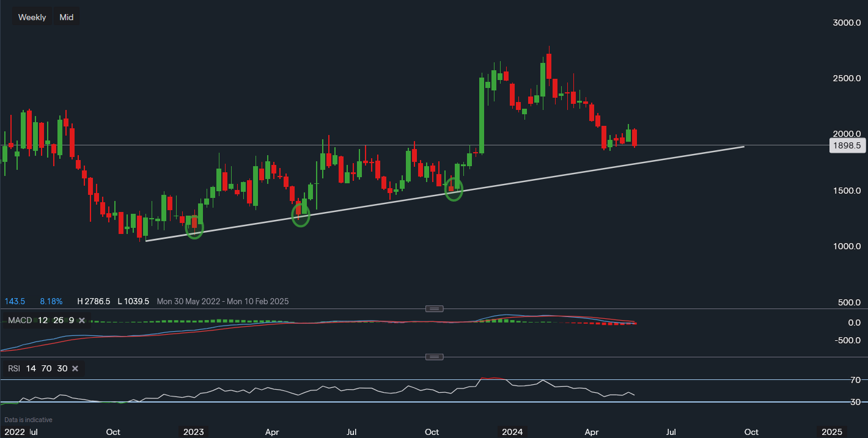
Task: Click the 2024 label on time axis
Action: 512,432
